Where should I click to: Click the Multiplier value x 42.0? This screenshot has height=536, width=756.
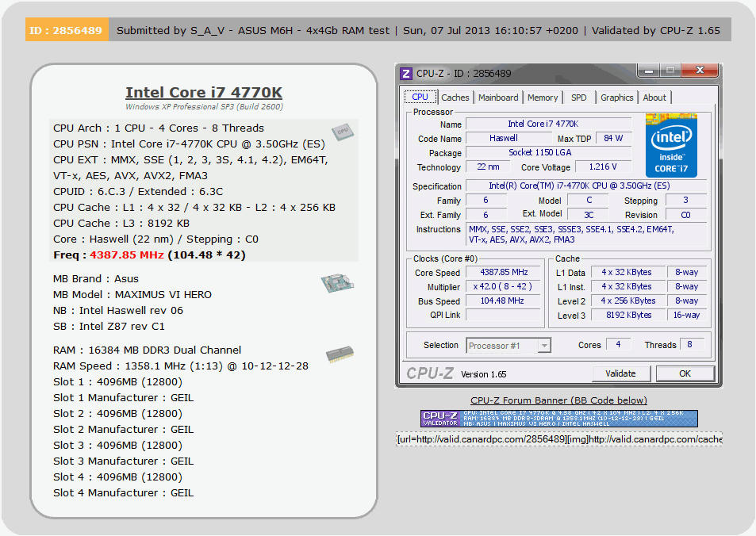[504, 286]
